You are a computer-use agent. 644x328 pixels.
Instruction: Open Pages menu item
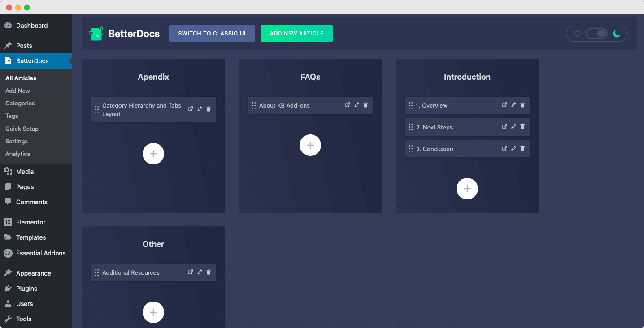(36, 187)
